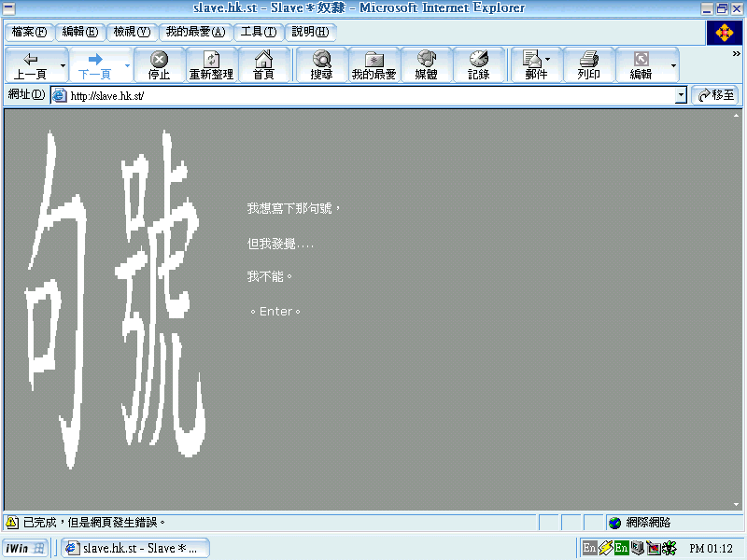This screenshot has height=560, width=747.
Task: Click the green flower-shaped tray icon
Action: (669, 548)
